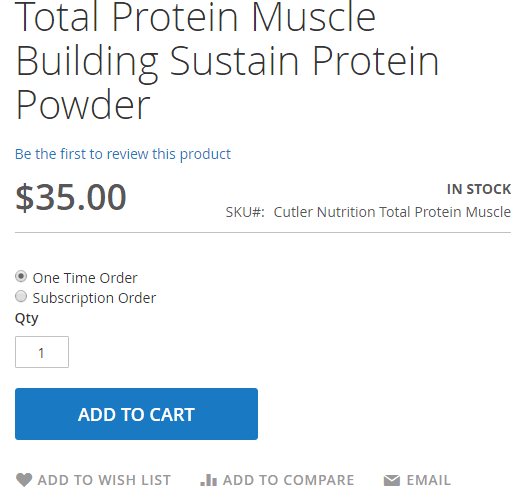Select the Subscription Order radio button

pyautogui.click(x=21, y=296)
